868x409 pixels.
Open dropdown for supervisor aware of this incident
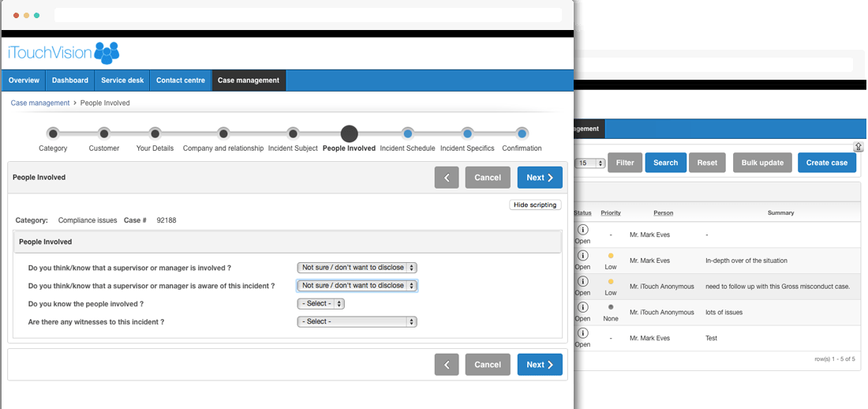(x=357, y=285)
